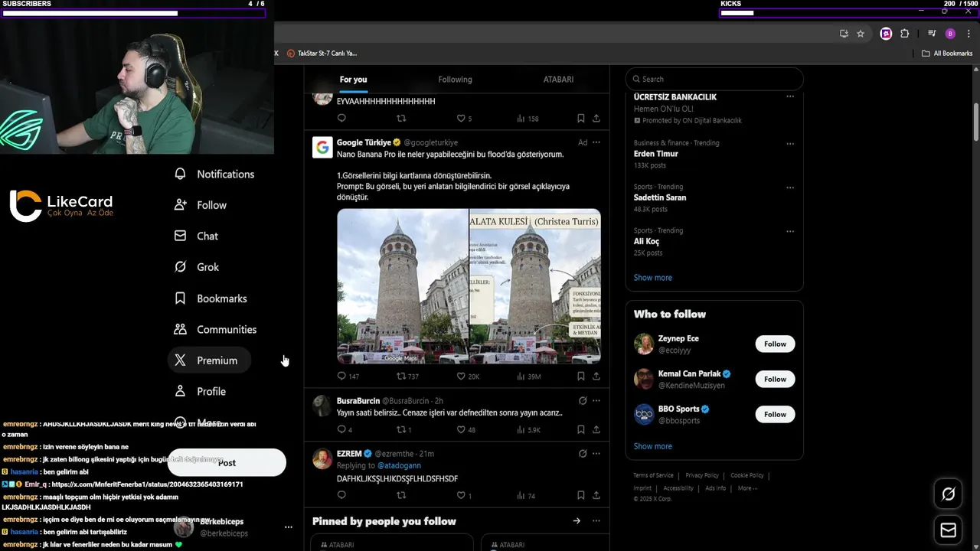The image size is (980, 551).
Task: Open Terms of Service footer link
Action: click(x=653, y=475)
